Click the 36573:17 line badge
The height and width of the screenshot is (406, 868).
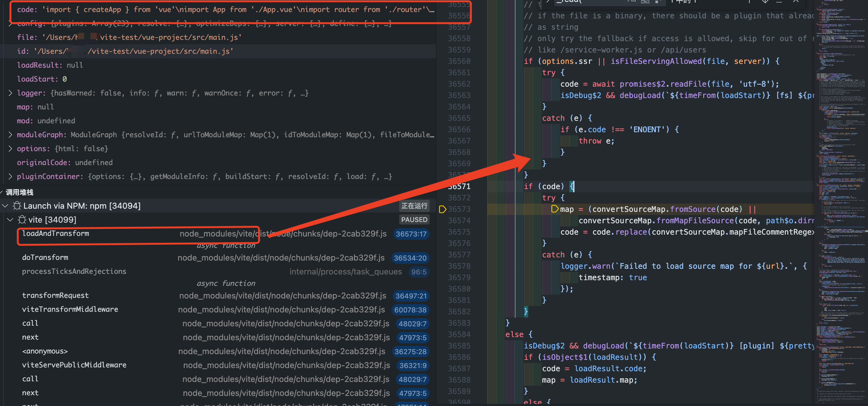pos(411,234)
